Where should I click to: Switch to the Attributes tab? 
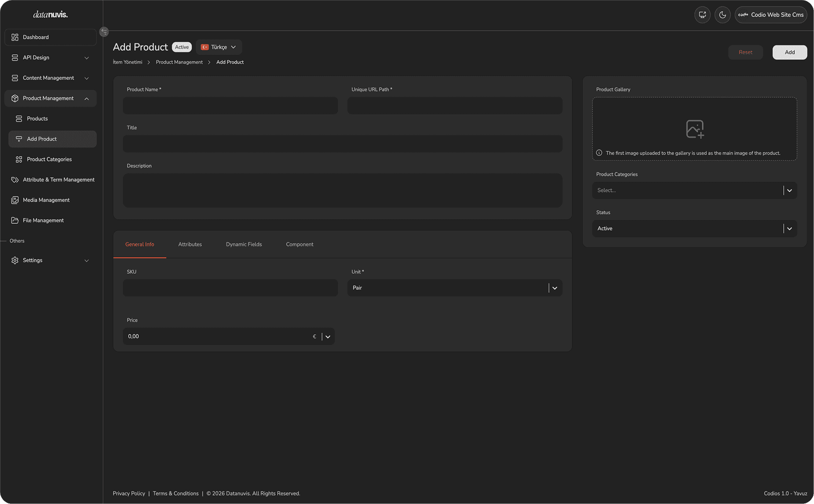click(190, 244)
